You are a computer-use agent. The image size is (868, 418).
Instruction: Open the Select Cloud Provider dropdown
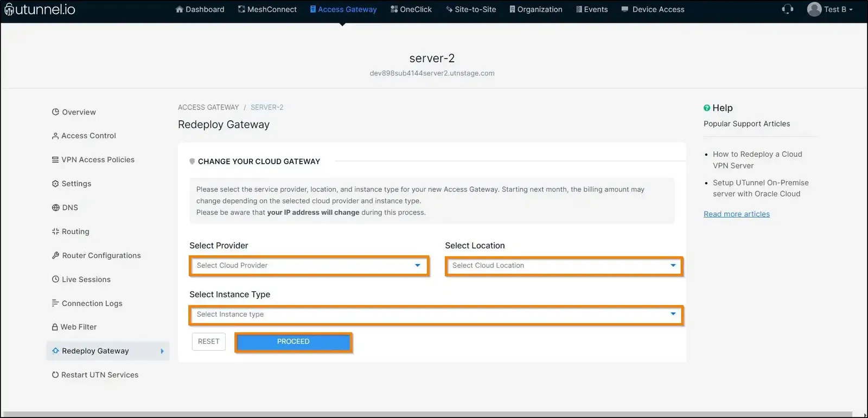309,266
